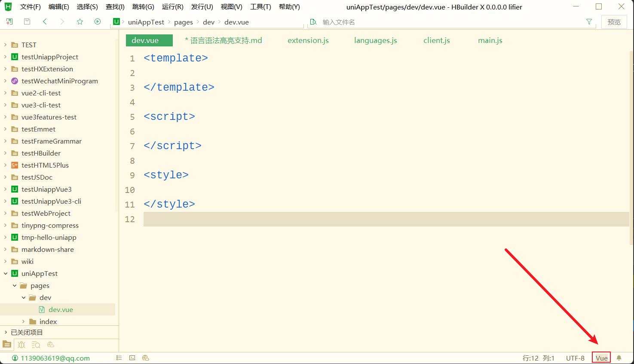Click pages in the breadcrumb path
The height and width of the screenshot is (364, 634).
(184, 22)
